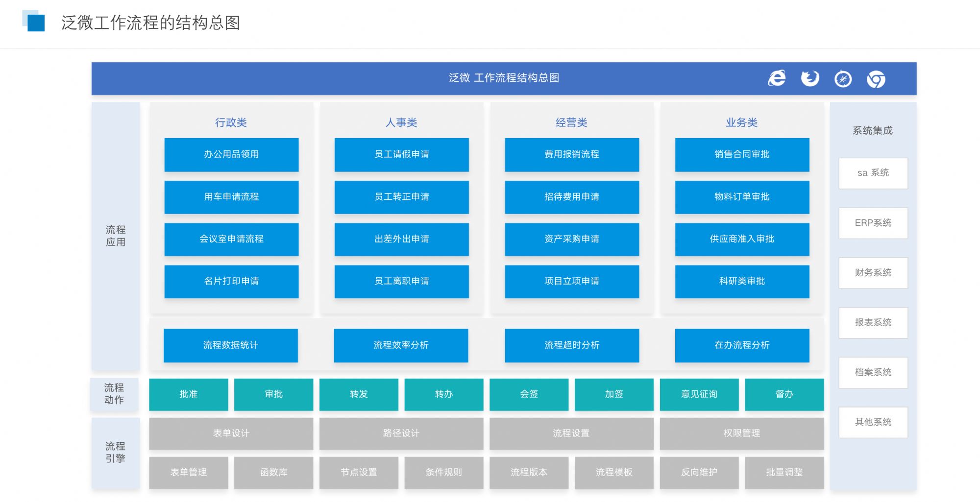Choose the ERP系统 integration box
The width and height of the screenshot is (980, 502).
pyautogui.click(x=873, y=223)
